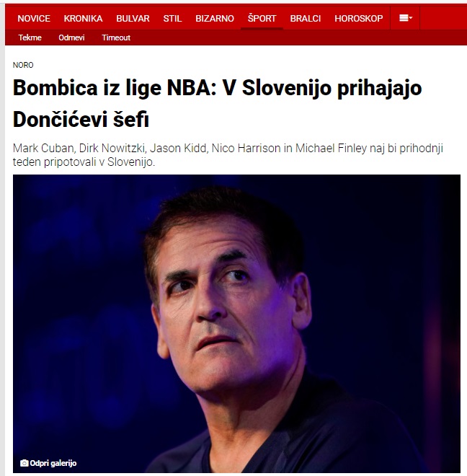This screenshot has height=476, width=467.
Task: Click the Bombica iz lige NBA headline
Action: [217, 103]
